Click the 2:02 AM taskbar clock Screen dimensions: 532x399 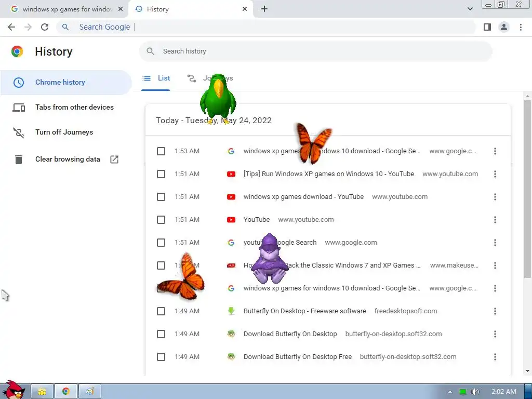click(504, 392)
